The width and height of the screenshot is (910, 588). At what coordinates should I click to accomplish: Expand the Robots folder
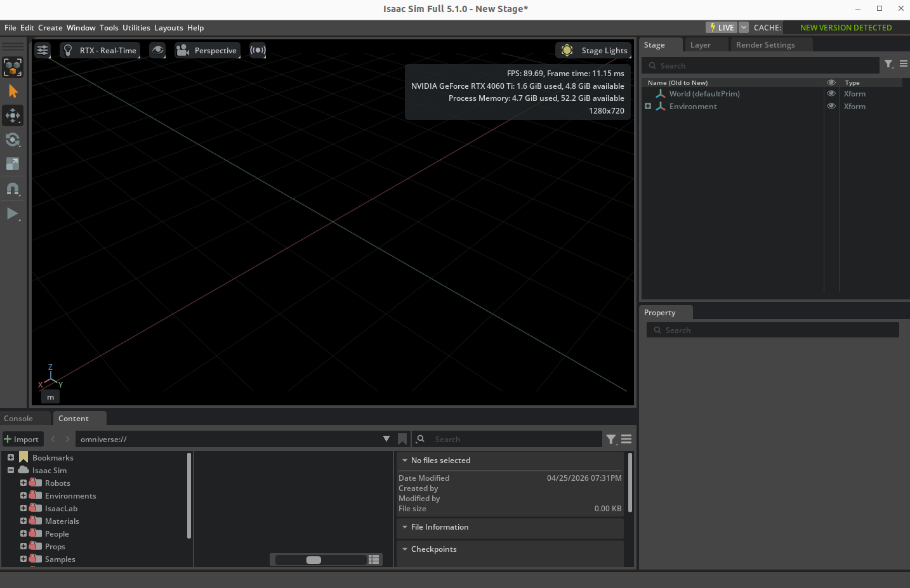point(23,483)
